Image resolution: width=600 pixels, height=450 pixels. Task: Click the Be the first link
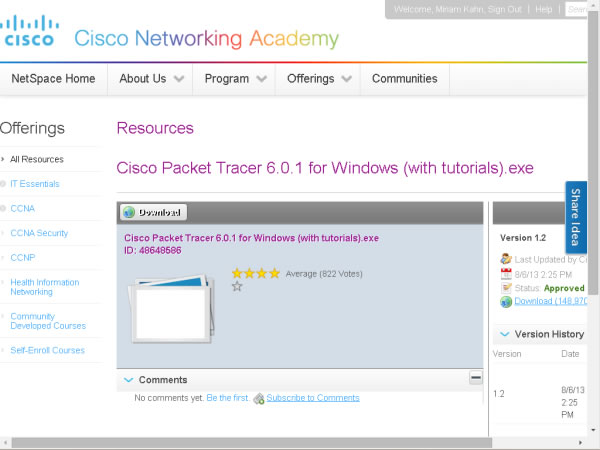point(228,398)
